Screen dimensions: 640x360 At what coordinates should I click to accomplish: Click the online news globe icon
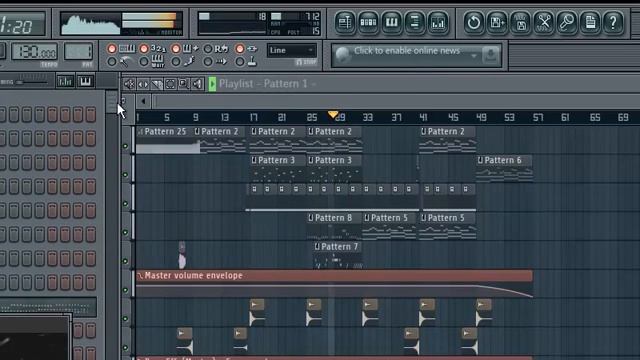pyautogui.click(x=342, y=55)
